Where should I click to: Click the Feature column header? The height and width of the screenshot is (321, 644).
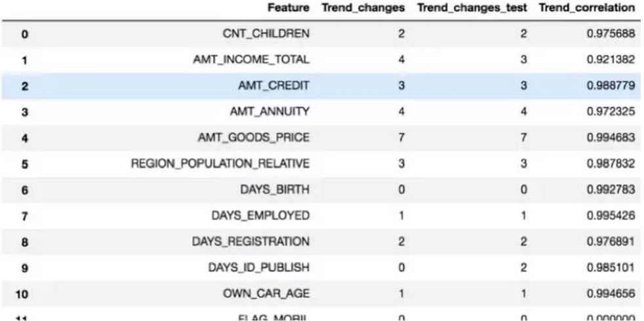pos(289,9)
